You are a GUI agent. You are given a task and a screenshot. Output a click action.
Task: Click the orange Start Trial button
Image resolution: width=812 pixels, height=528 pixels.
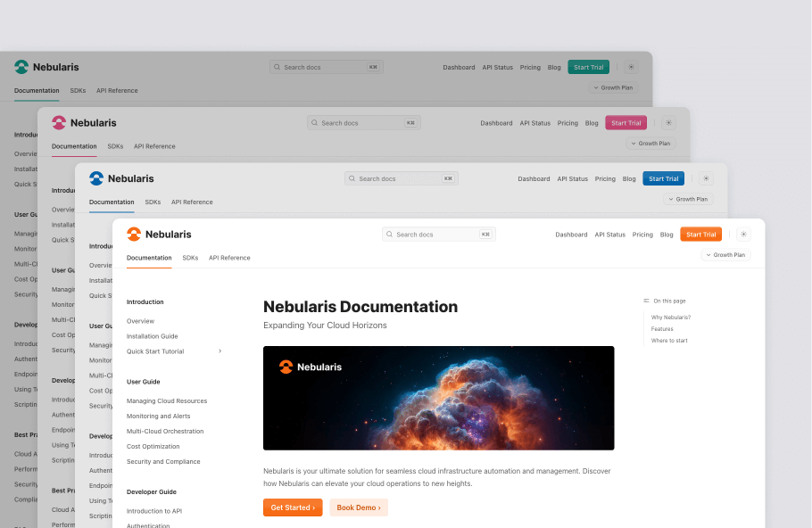[700, 234]
